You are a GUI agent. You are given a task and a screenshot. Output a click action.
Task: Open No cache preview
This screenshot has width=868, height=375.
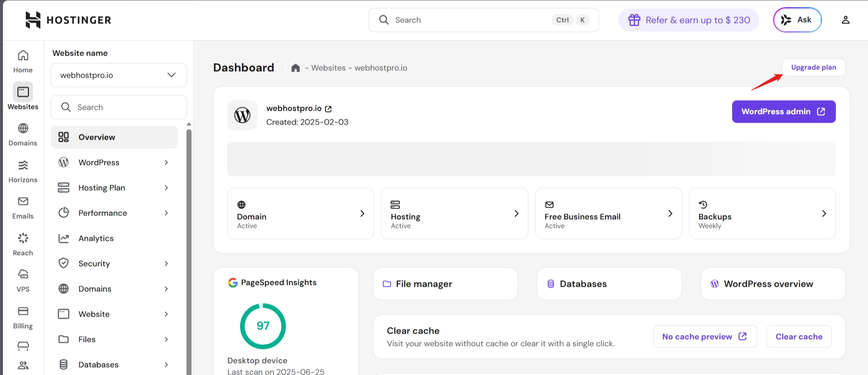click(x=705, y=337)
